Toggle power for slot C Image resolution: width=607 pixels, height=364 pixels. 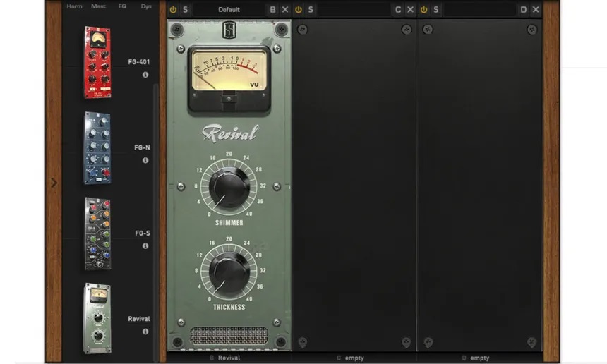(x=299, y=10)
